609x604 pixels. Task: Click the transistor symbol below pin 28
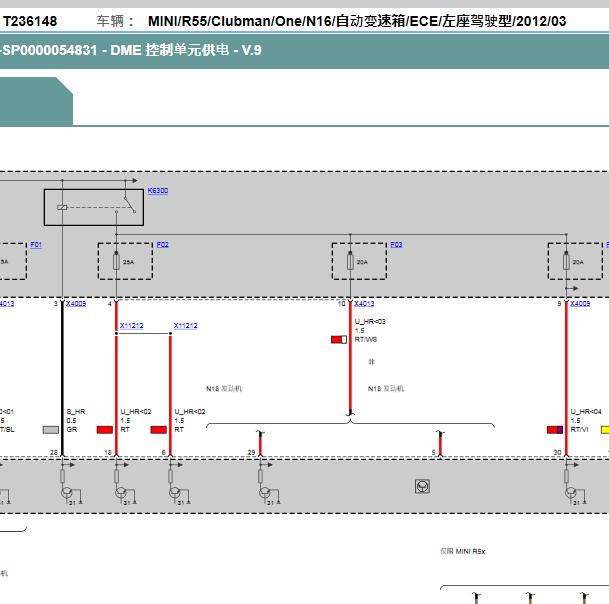click(66, 490)
